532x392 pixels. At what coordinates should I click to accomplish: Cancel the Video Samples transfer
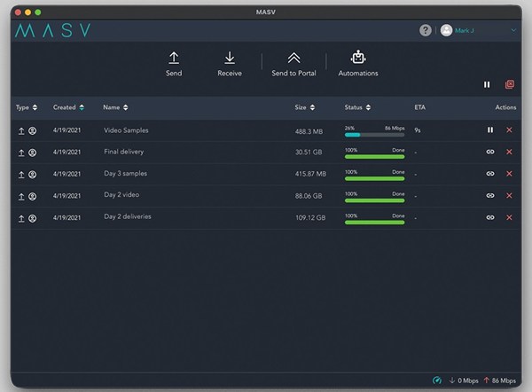click(x=509, y=130)
